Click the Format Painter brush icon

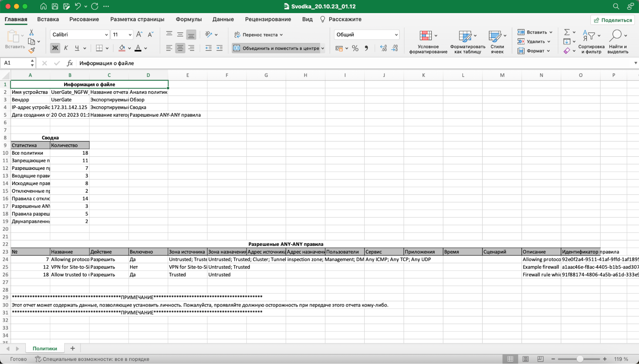coord(31,50)
